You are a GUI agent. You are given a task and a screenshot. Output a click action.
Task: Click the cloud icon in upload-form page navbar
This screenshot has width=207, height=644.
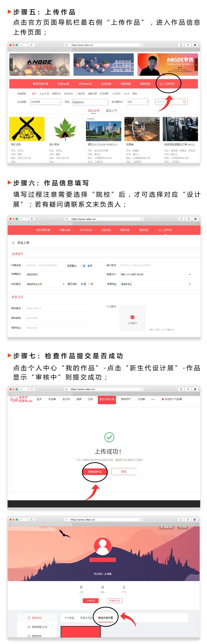pyautogui.click(x=160, y=230)
